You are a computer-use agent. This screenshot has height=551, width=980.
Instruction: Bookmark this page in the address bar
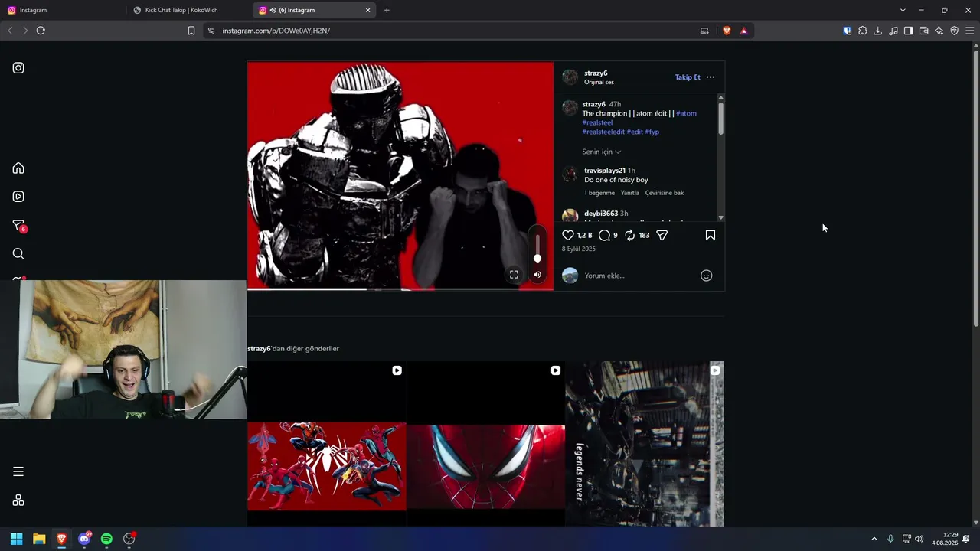(191, 31)
